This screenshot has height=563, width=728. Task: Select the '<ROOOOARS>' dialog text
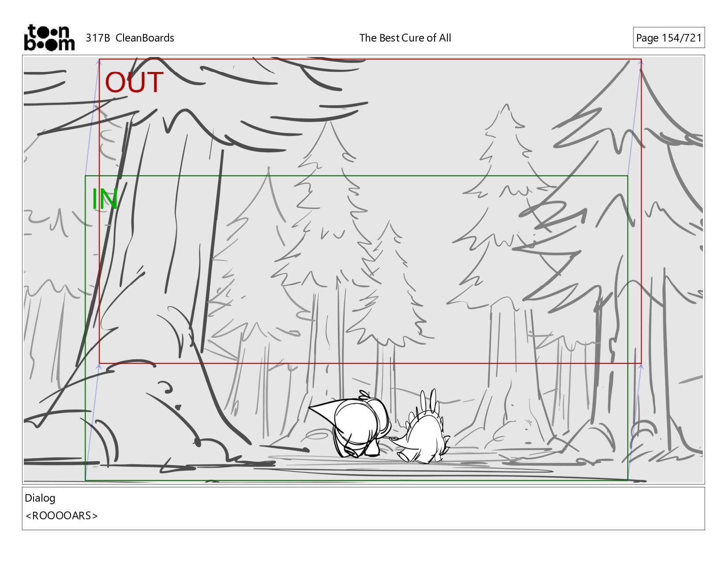click(x=62, y=516)
